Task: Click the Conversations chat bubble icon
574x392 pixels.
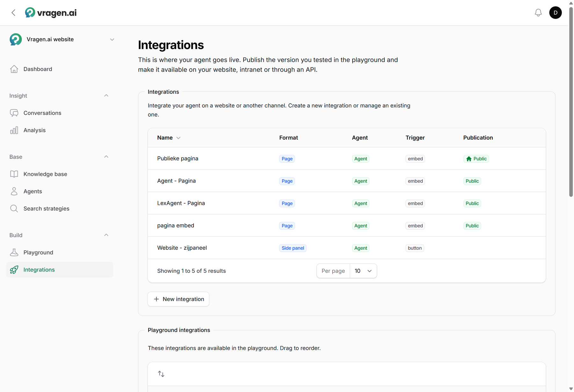Action: [14, 113]
